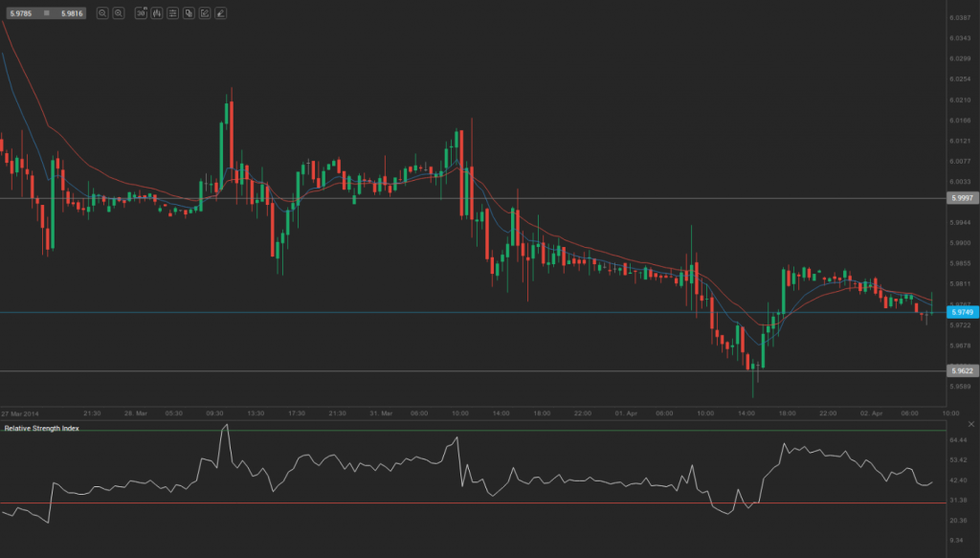Click the chart templates icon

tap(189, 13)
